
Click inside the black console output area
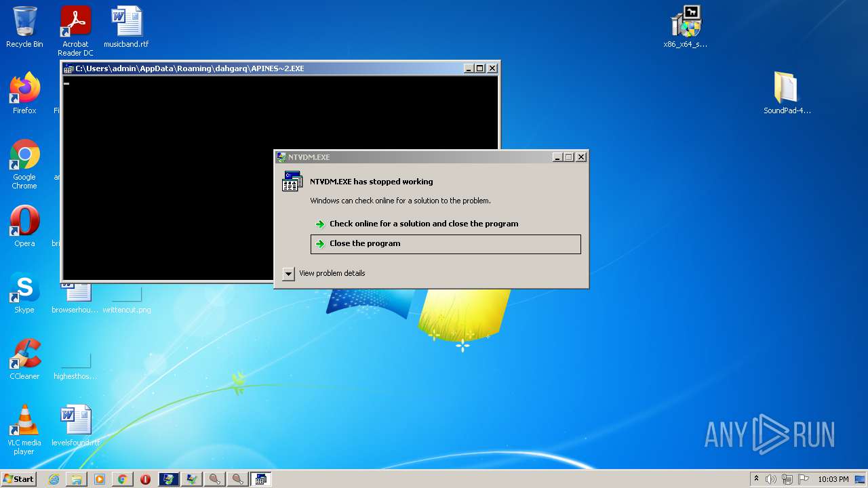tap(167, 178)
